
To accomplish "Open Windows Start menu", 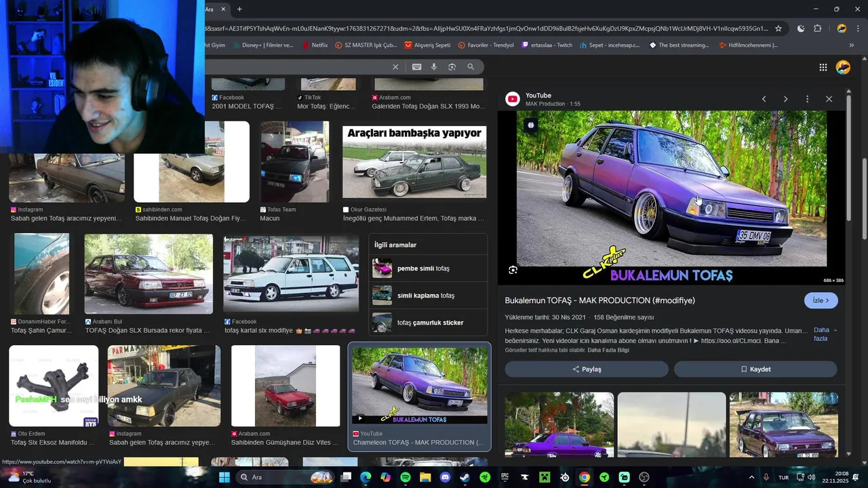I will coord(224,477).
